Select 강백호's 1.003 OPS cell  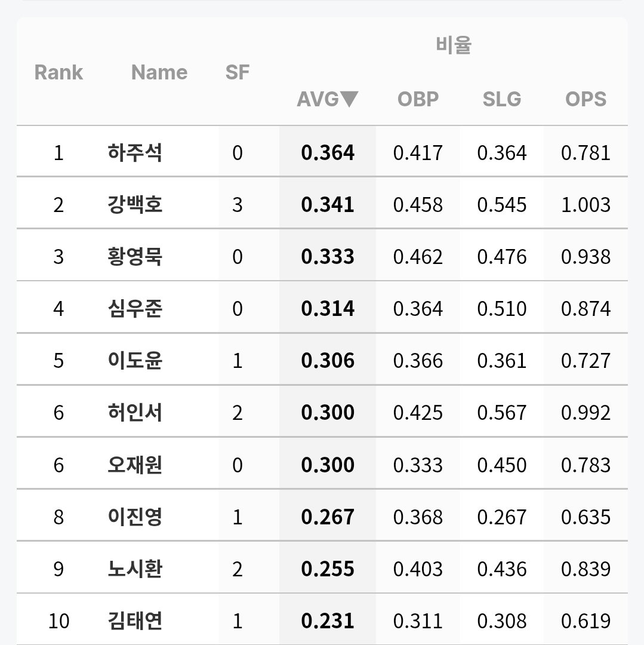(586, 205)
